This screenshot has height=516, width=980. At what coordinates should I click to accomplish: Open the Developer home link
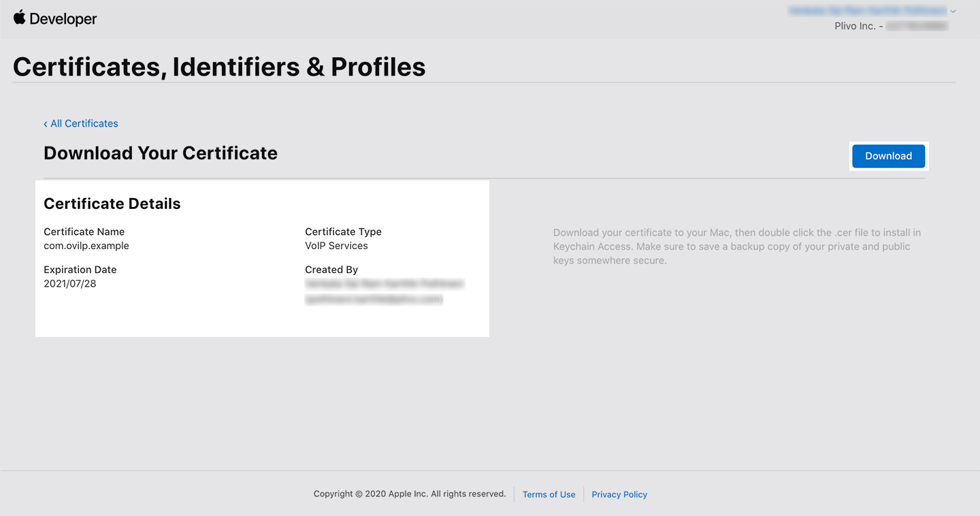pyautogui.click(x=63, y=19)
